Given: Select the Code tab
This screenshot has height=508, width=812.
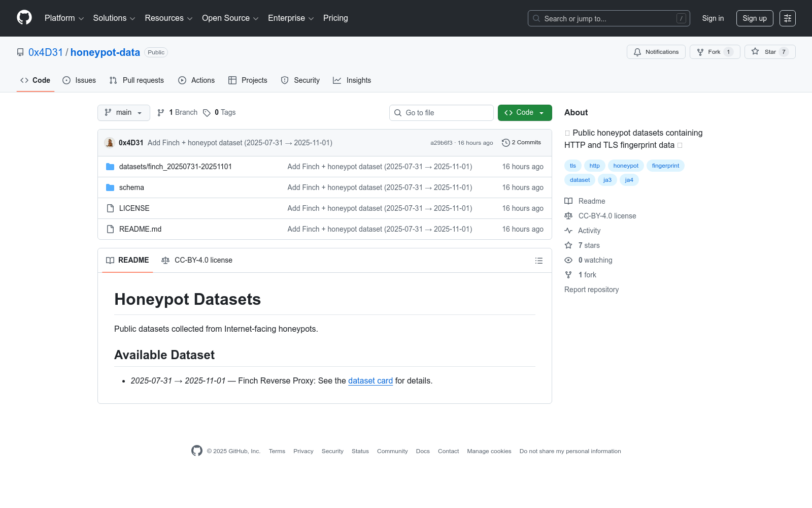Looking at the screenshot, I should point(36,80).
